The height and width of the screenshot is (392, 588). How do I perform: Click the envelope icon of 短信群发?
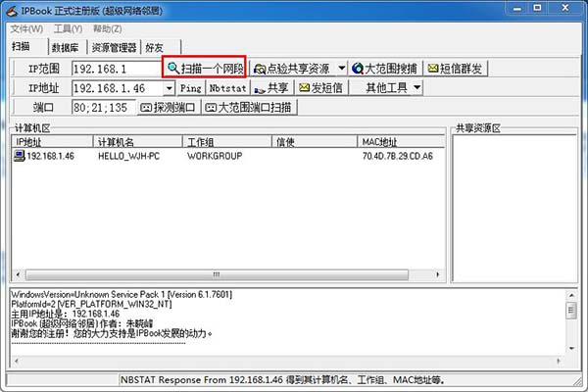click(433, 68)
